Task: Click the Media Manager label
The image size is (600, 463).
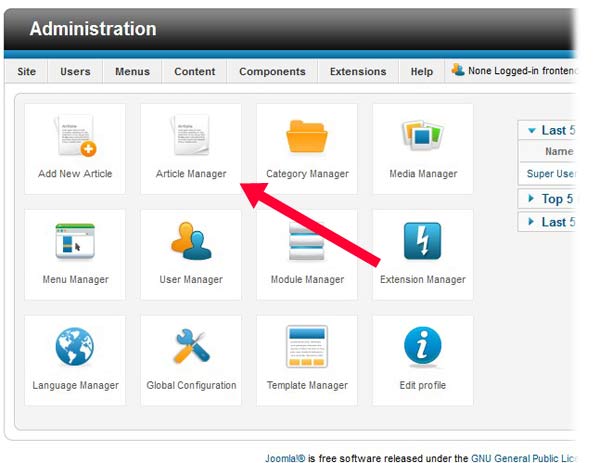Action: [x=423, y=174]
